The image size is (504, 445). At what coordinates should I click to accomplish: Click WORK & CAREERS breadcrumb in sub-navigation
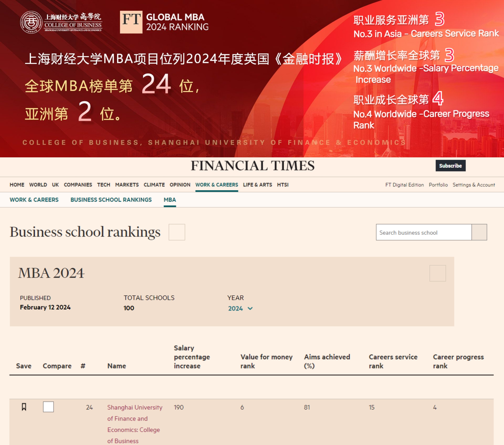coord(34,200)
